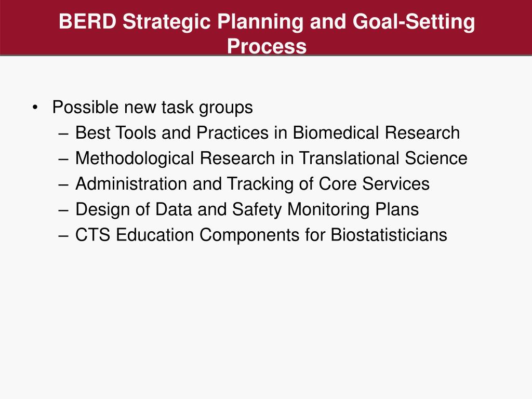This screenshot has width=532, height=399.
Task: Click the empty white area below the list
Action: point(266,319)
